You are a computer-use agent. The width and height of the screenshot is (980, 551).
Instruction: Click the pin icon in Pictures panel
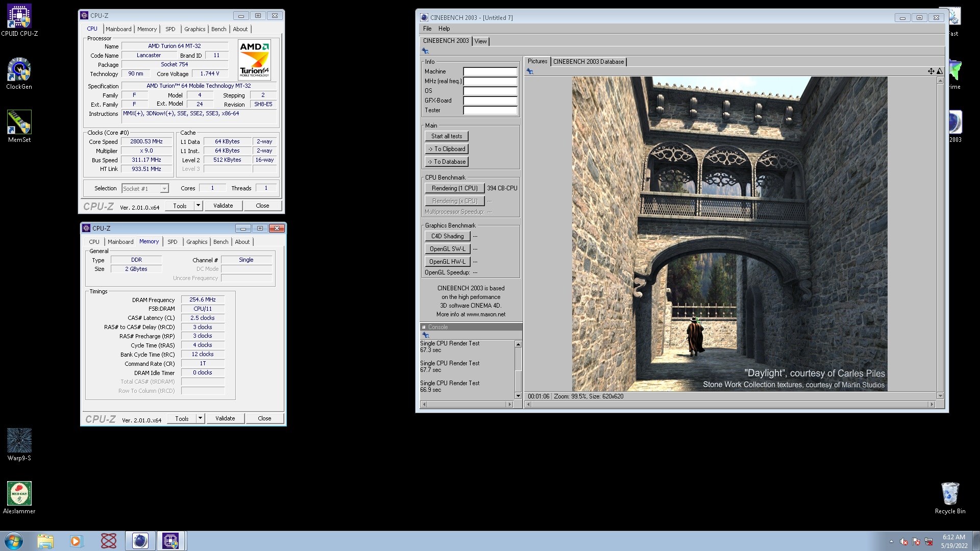530,71
